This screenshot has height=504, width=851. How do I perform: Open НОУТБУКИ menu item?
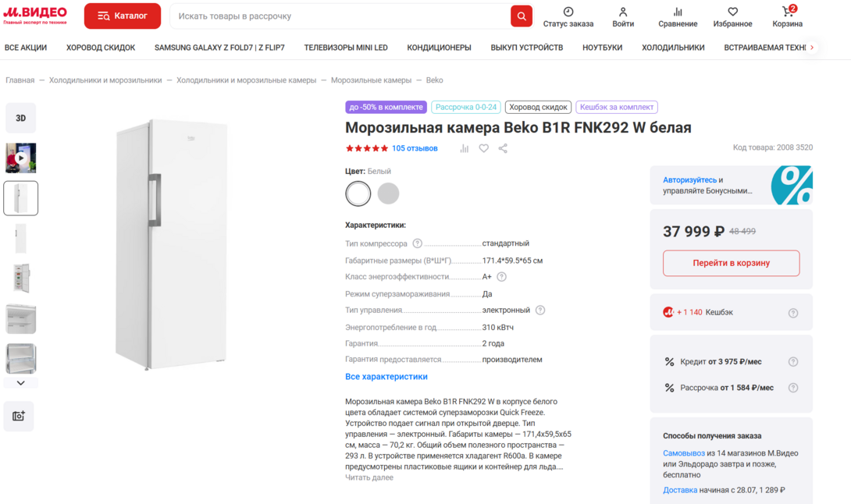(602, 48)
